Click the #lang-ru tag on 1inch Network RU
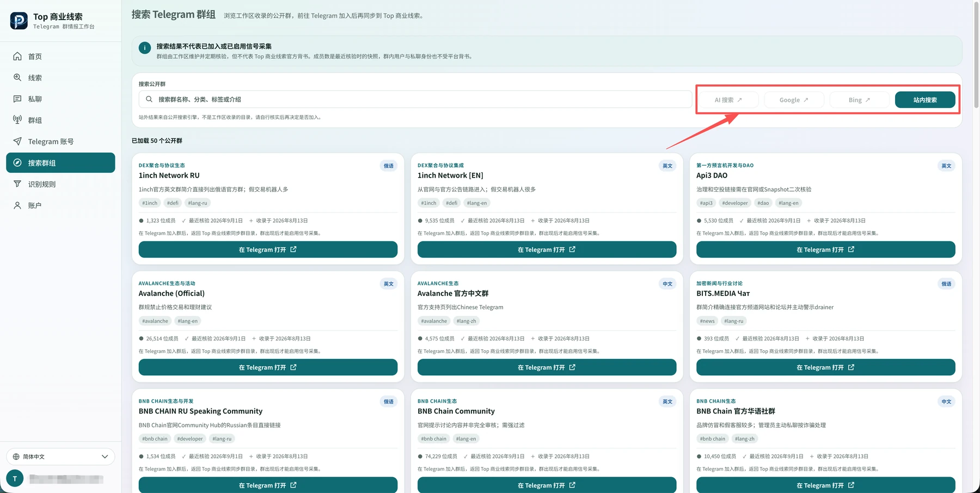This screenshot has width=980, height=493. point(198,203)
